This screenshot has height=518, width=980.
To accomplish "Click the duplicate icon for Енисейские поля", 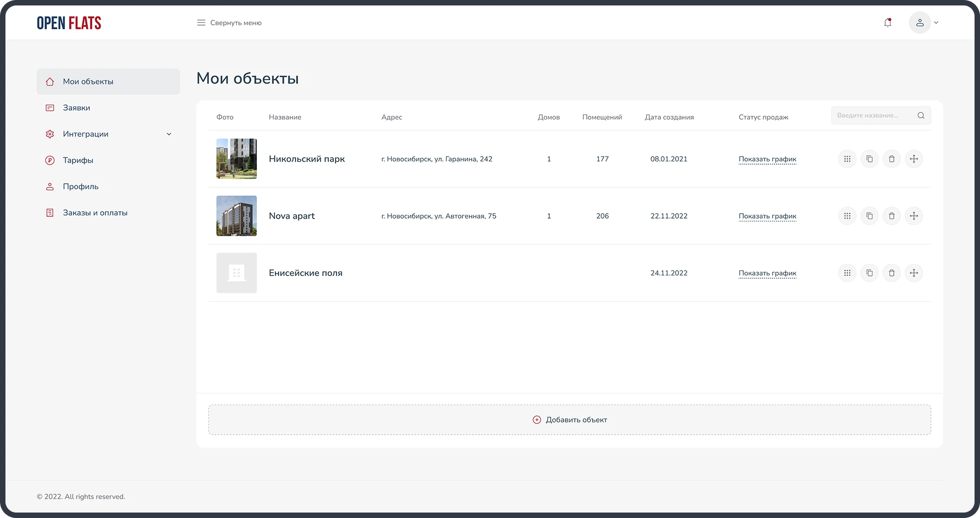I will click(869, 273).
